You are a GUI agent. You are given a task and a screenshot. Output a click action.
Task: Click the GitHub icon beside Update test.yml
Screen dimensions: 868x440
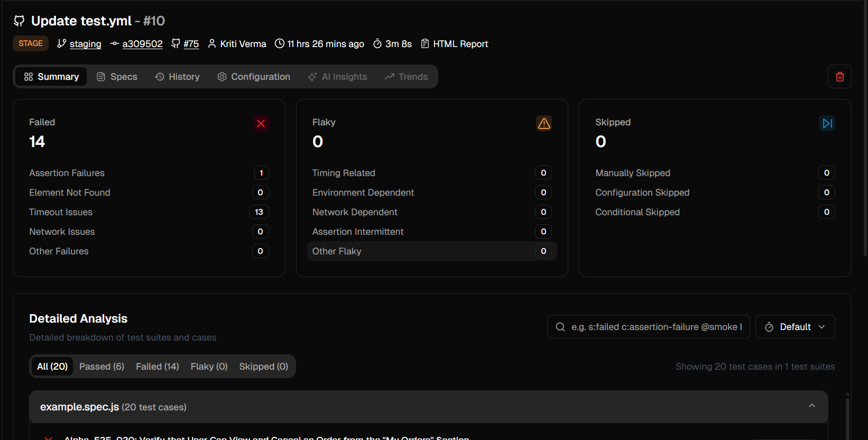(x=19, y=21)
